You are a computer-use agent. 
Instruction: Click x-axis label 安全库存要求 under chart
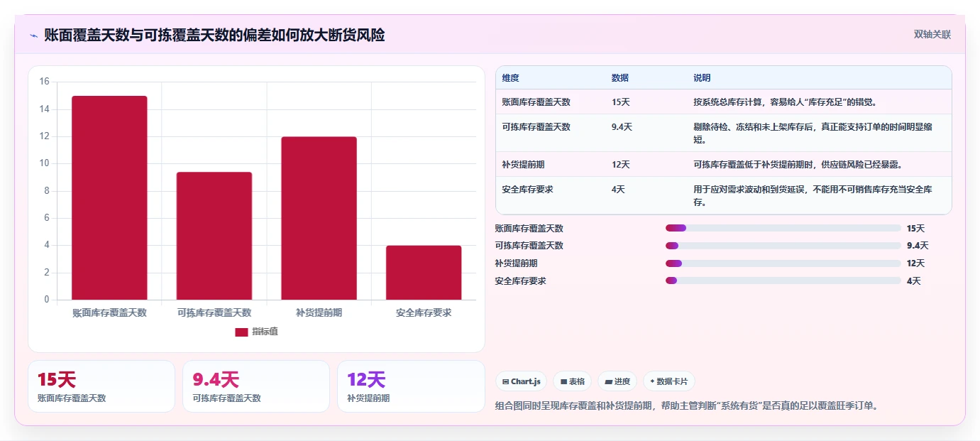pyautogui.click(x=424, y=312)
